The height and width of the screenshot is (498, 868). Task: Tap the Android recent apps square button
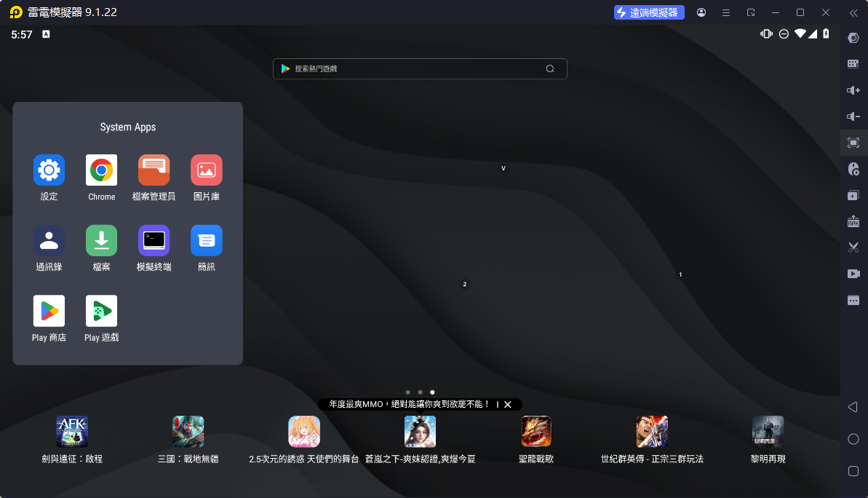853,471
